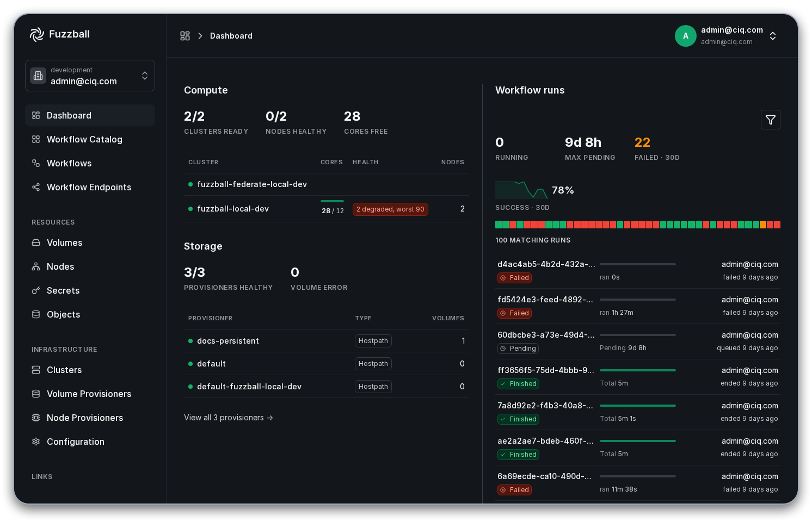Click the Workflows sidebar icon
Viewport: 812px width, 522px height.
click(x=36, y=163)
